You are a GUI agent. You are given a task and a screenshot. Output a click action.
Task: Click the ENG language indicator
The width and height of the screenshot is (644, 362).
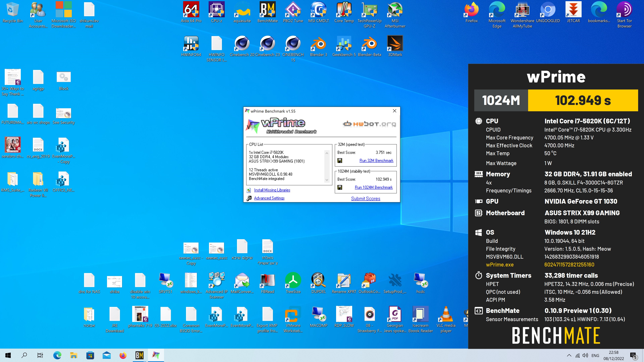tap(595, 355)
